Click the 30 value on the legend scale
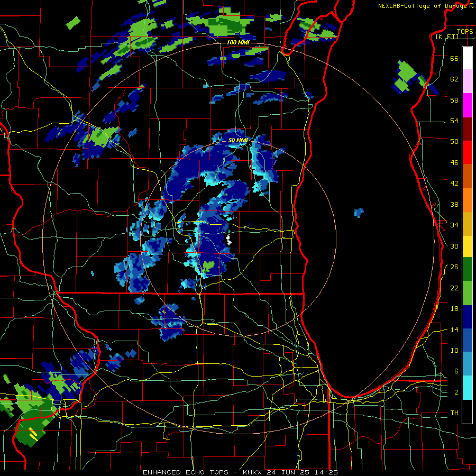The width and height of the screenshot is (476, 476). 454,246
